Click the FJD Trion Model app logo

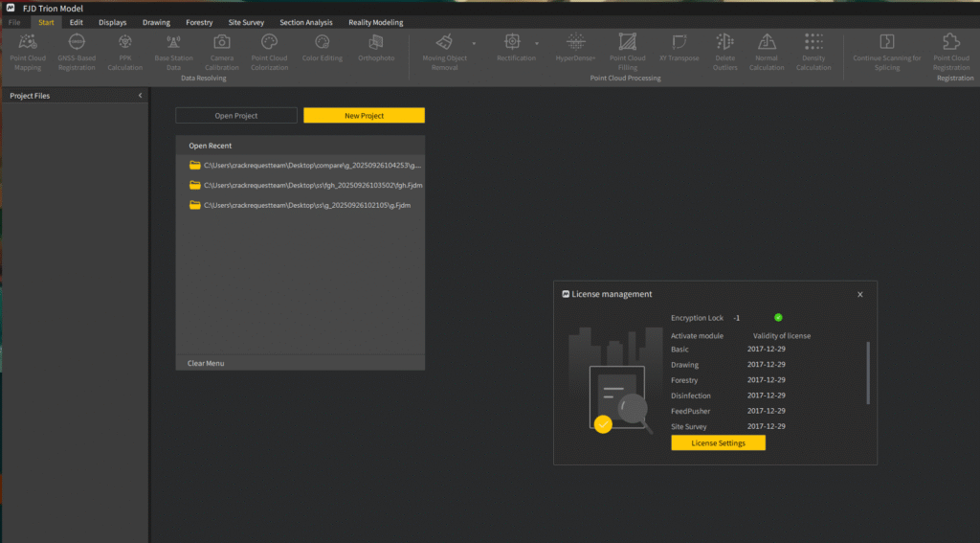point(11,8)
